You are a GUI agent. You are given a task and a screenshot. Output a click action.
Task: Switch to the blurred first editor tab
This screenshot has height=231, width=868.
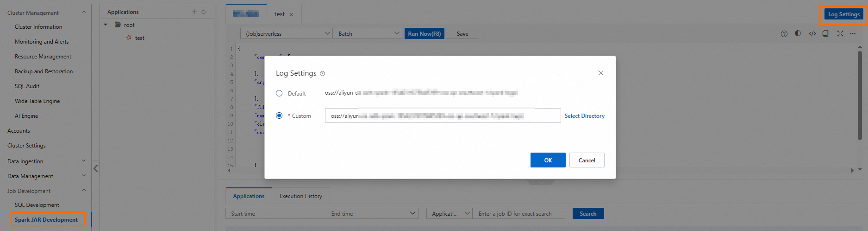coord(246,14)
